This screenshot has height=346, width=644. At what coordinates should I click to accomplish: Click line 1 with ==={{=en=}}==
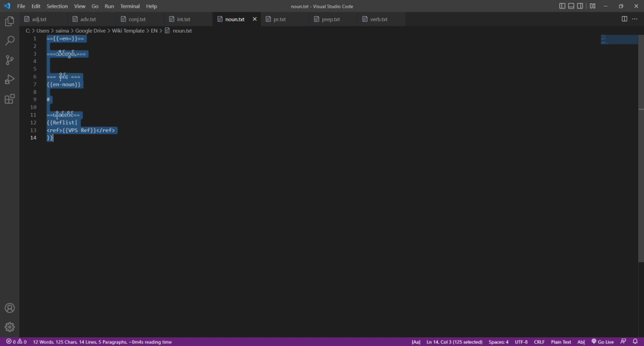65,38
